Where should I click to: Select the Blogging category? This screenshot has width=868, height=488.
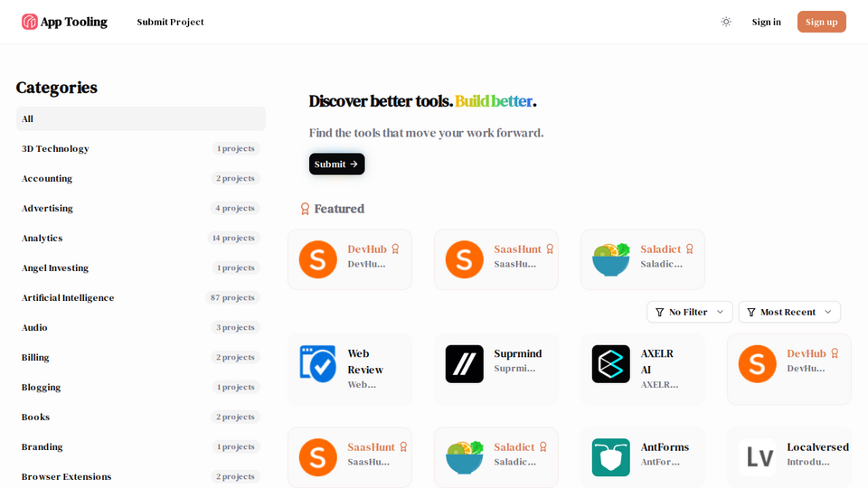click(141, 388)
